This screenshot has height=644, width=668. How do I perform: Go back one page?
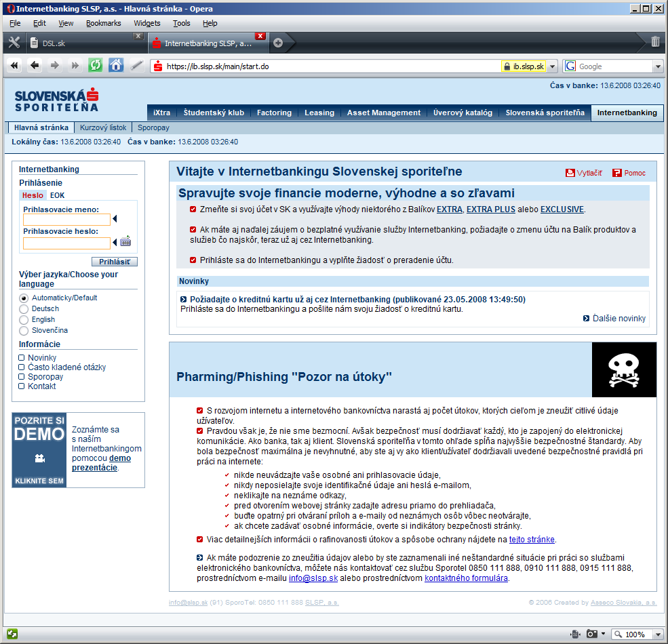click(x=35, y=66)
